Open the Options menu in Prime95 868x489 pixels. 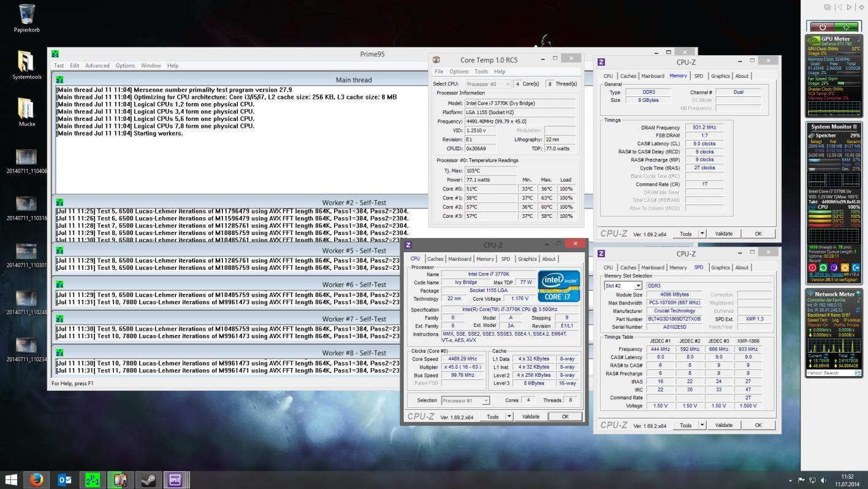click(x=125, y=66)
